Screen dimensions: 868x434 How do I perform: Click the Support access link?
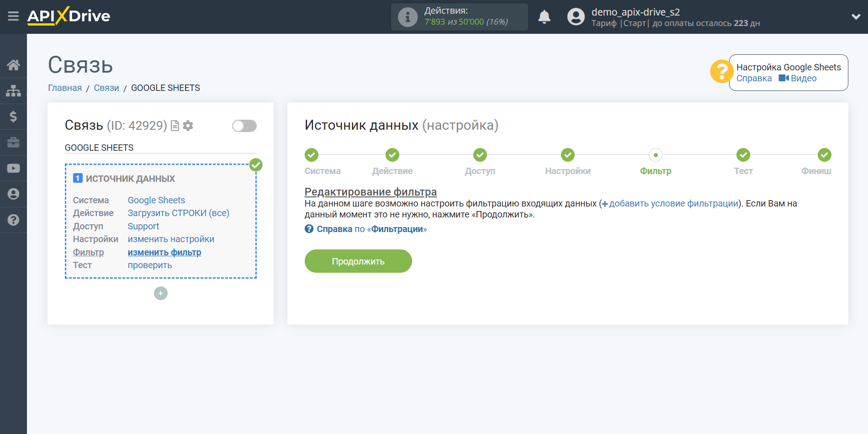(x=143, y=226)
